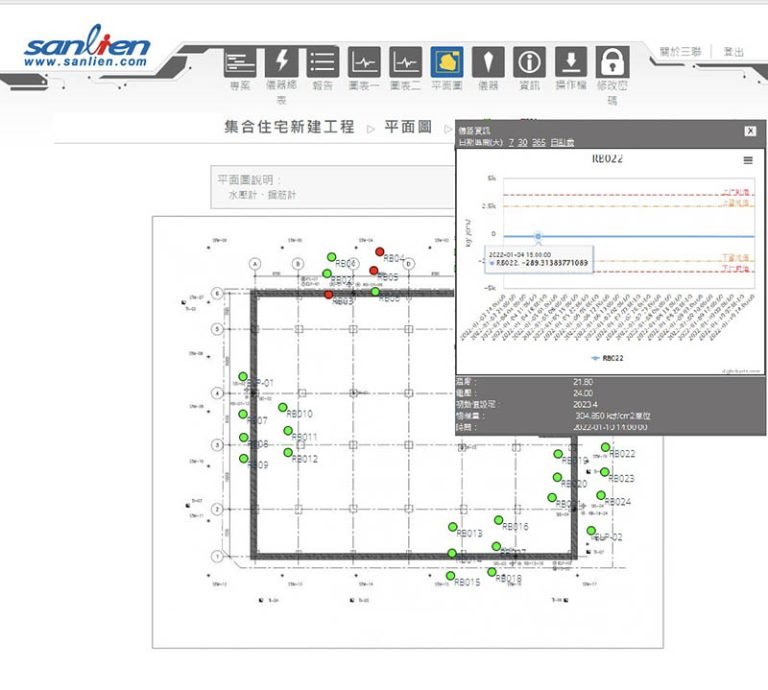Open the 儀器 instrument icon

[488, 63]
